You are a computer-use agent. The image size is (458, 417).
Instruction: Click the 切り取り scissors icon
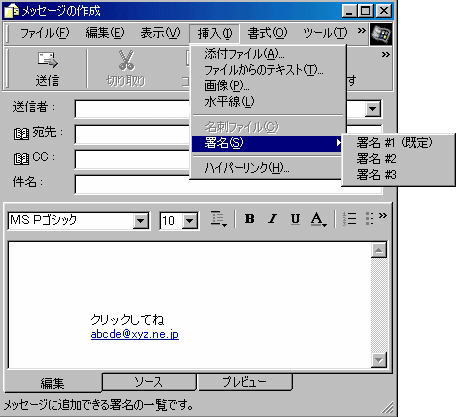coord(126,60)
